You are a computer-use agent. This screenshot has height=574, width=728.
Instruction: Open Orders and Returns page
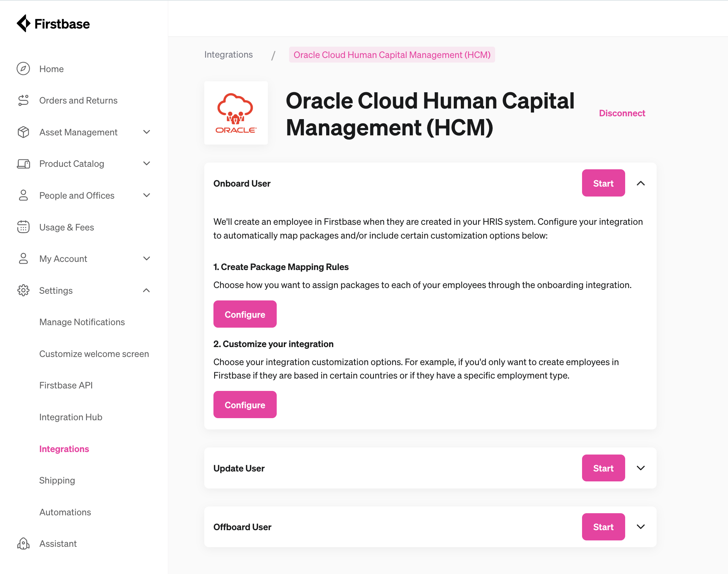[78, 100]
